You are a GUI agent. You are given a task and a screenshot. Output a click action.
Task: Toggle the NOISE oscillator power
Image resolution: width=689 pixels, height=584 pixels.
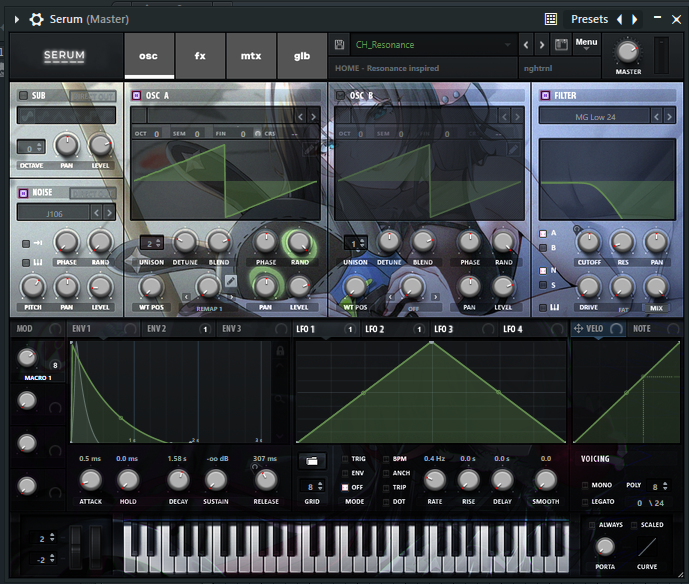click(23, 192)
